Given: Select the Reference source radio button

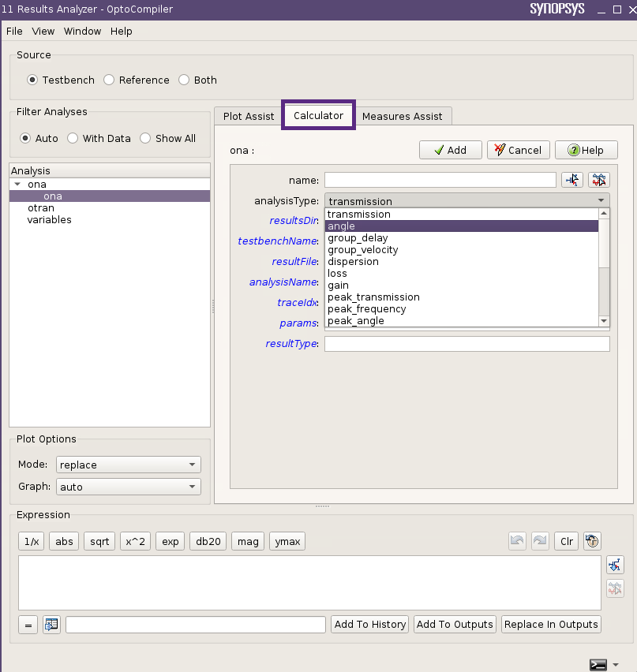Looking at the screenshot, I should tap(109, 80).
